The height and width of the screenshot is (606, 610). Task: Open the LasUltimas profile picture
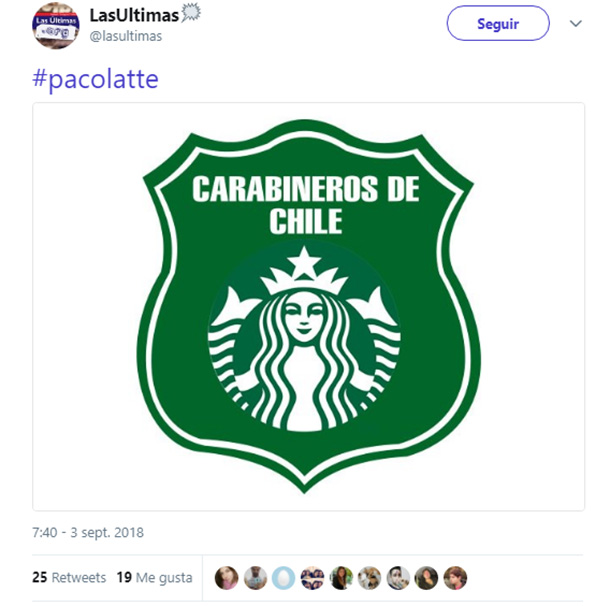click(55, 26)
